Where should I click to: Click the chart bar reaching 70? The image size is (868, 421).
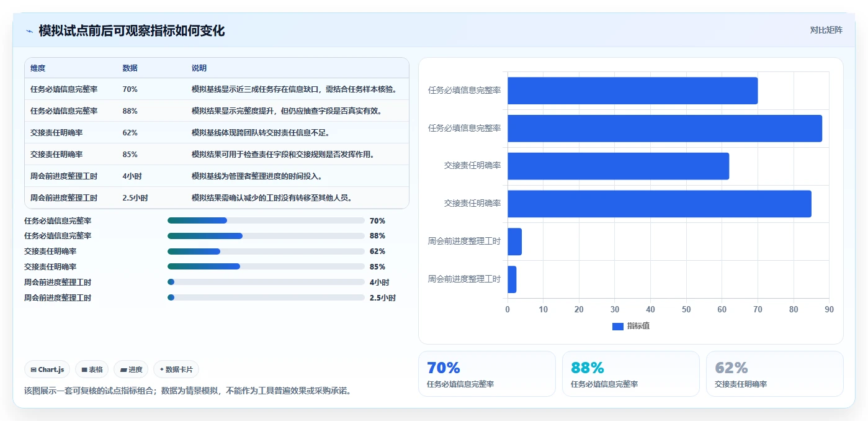point(632,91)
